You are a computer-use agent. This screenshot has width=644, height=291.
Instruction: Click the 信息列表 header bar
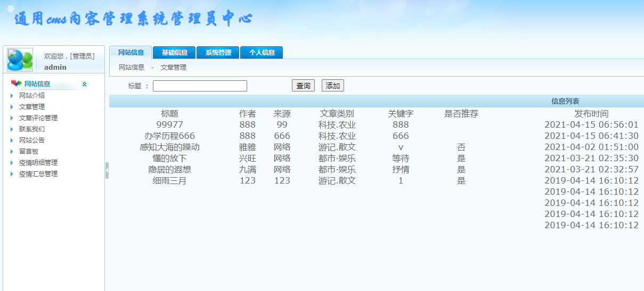click(377, 101)
